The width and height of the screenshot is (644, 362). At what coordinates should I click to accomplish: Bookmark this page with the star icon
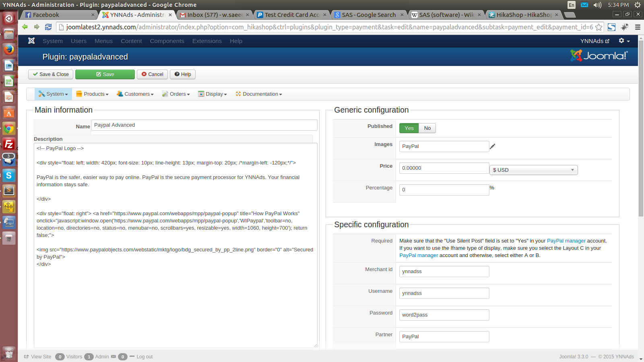coord(599,27)
